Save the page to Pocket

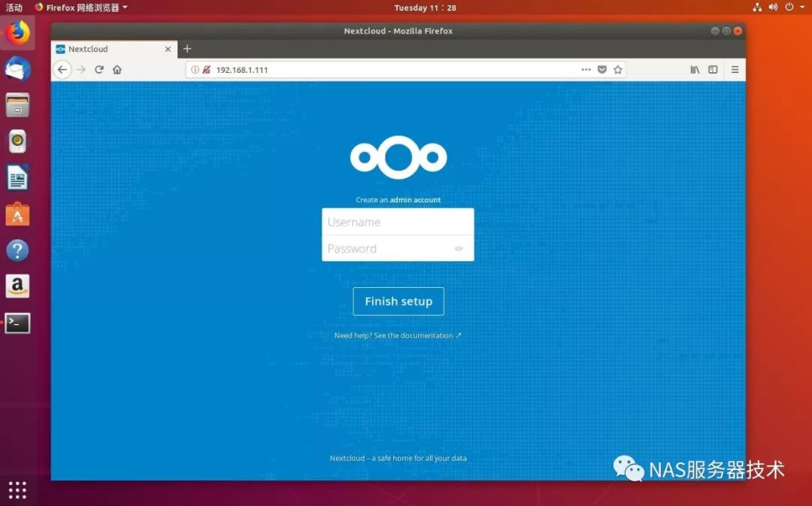(x=601, y=69)
